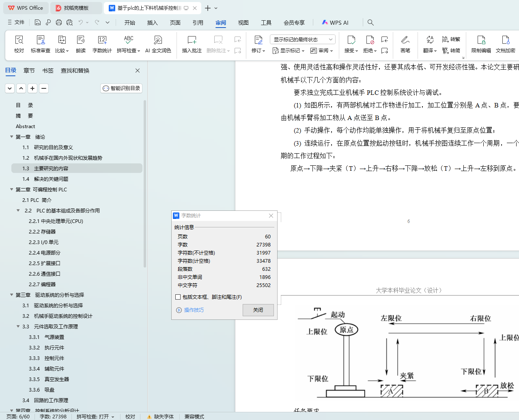
Task: Switch to 章节 navigation tab
Action: pyautogui.click(x=29, y=71)
